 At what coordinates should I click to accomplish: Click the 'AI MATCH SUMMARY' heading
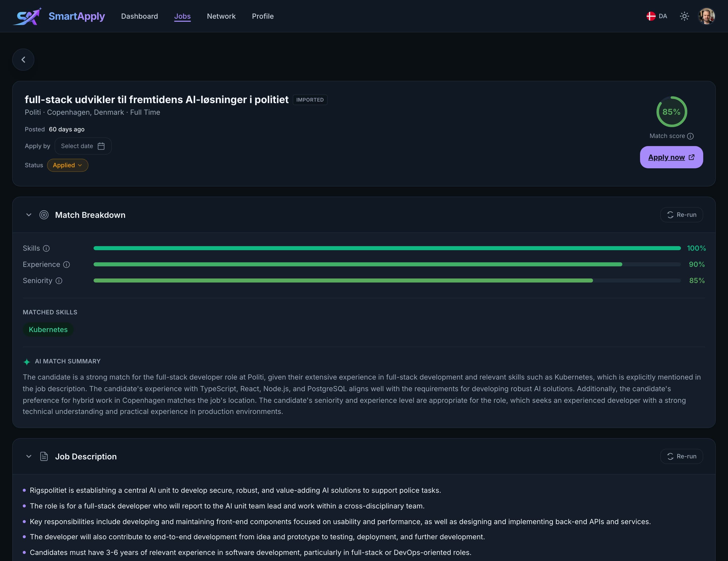[68, 361]
